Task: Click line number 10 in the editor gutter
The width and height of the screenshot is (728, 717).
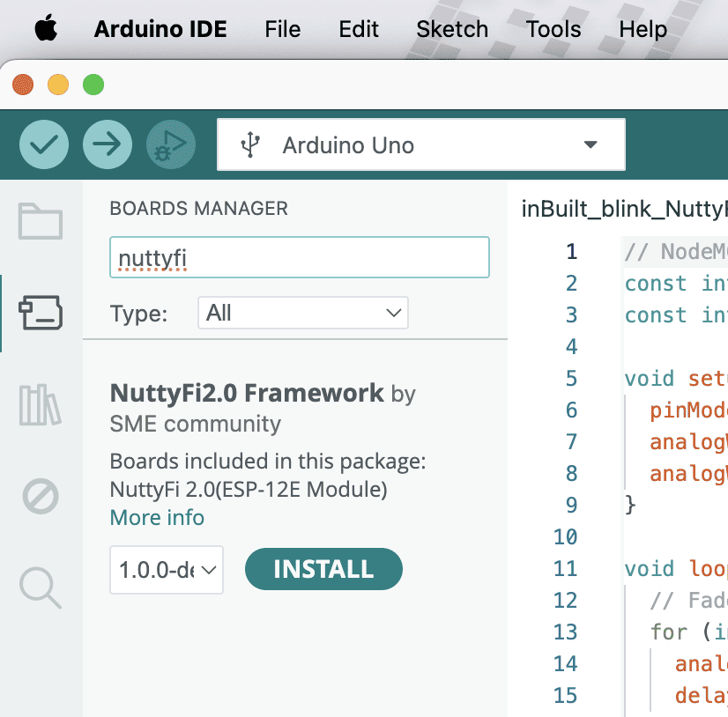Action: point(566,536)
